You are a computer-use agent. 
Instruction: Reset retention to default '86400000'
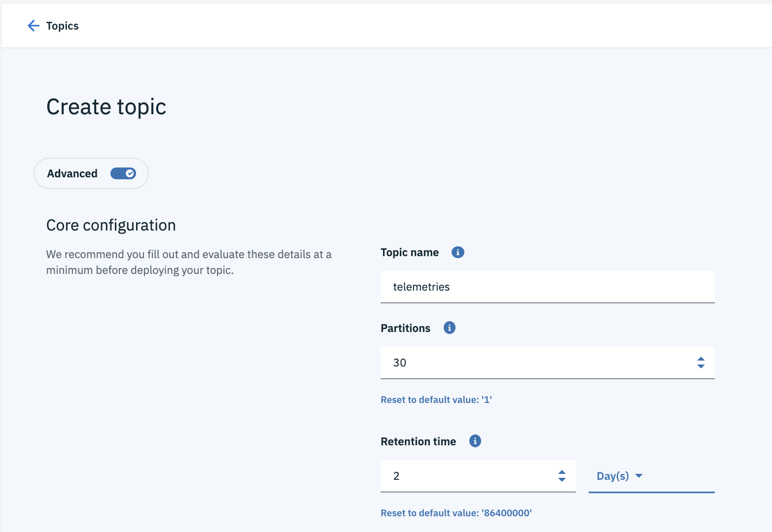click(456, 513)
